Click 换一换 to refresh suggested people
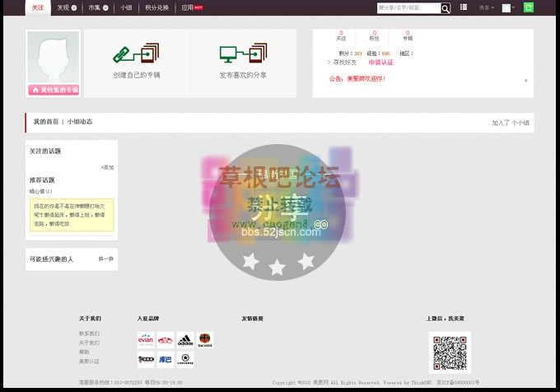560x392 pixels. 106,259
